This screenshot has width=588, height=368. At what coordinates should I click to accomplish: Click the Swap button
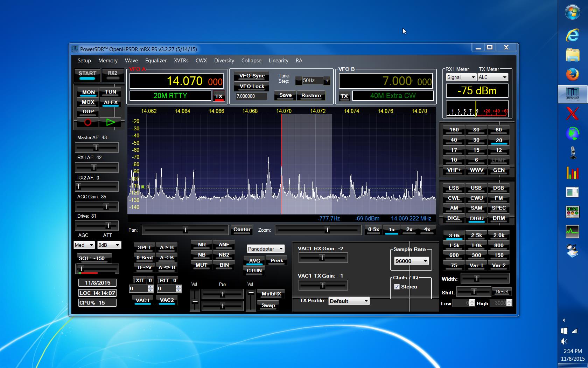tap(268, 306)
